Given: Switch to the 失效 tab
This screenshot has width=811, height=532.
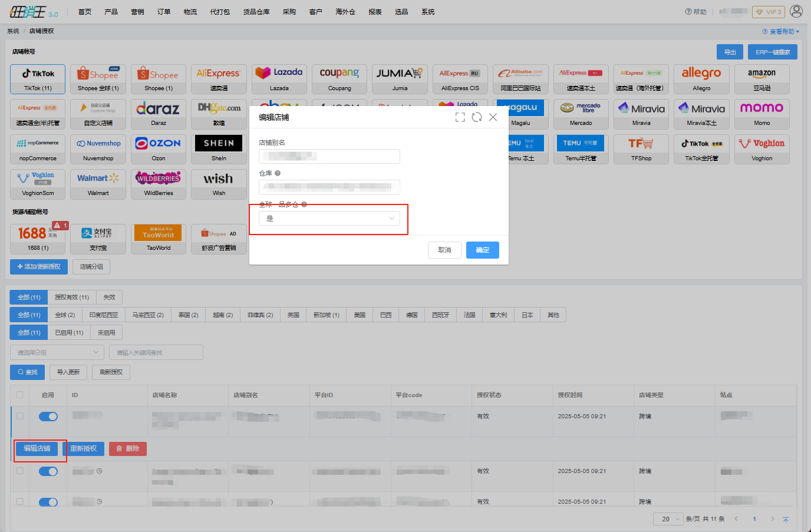Looking at the screenshot, I should (x=110, y=297).
